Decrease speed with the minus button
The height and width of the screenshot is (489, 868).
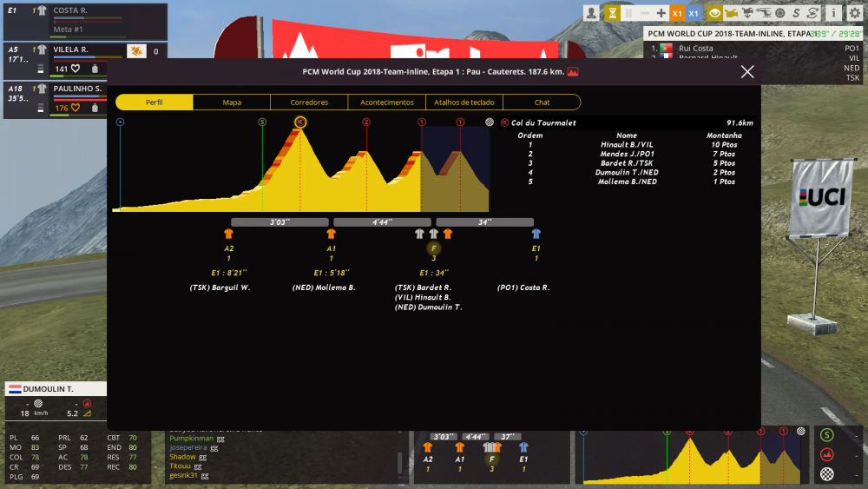pos(645,13)
